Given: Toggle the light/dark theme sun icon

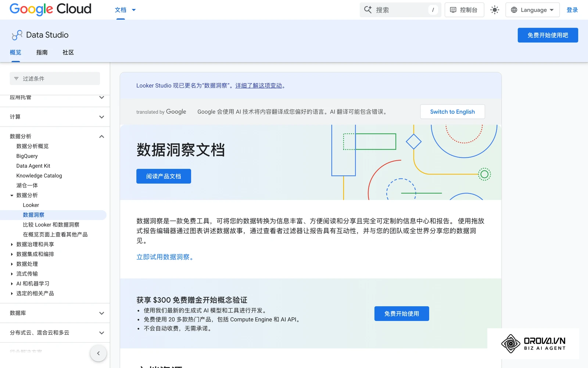Looking at the screenshot, I should 495,10.
